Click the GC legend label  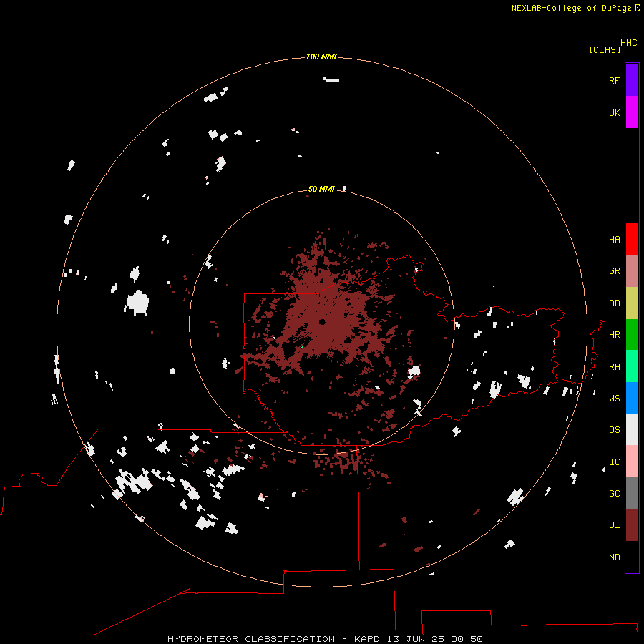click(614, 494)
